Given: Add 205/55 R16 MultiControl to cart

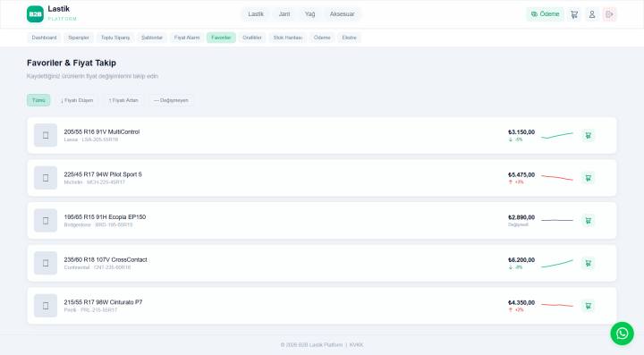Looking at the screenshot, I should [x=589, y=135].
